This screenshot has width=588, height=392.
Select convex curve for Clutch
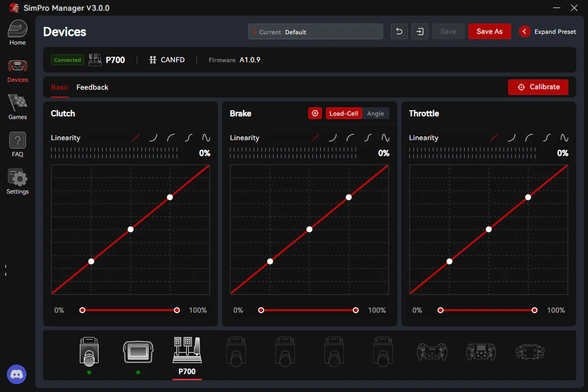[x=171, y=138]
